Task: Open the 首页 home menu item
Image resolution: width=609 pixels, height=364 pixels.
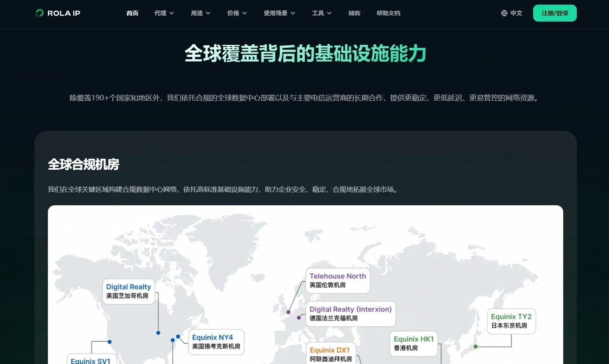Action: [x=132, y=13]
